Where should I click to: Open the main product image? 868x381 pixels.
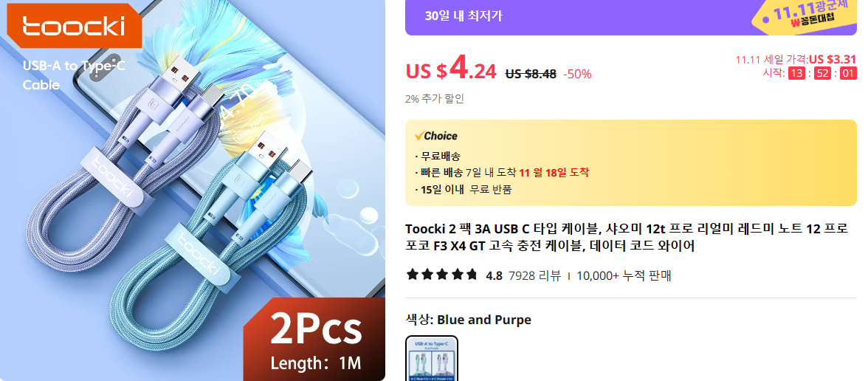(x=193, y=190)
